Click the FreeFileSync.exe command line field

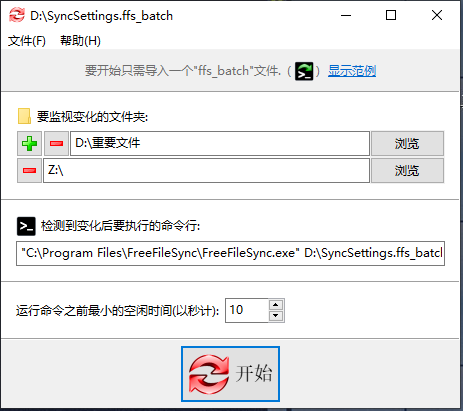230,253
